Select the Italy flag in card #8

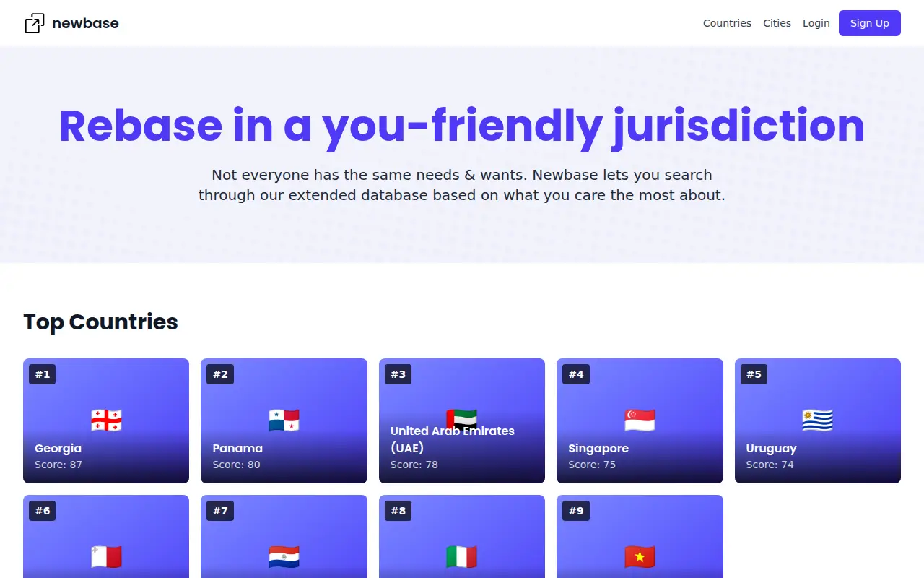coord(462,557)
